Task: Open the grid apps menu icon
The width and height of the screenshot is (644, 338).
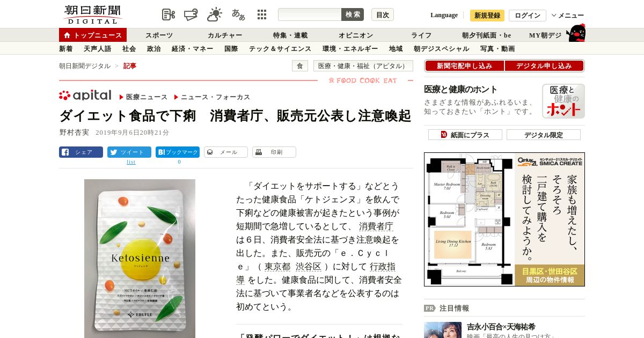Action: [262, 14]
